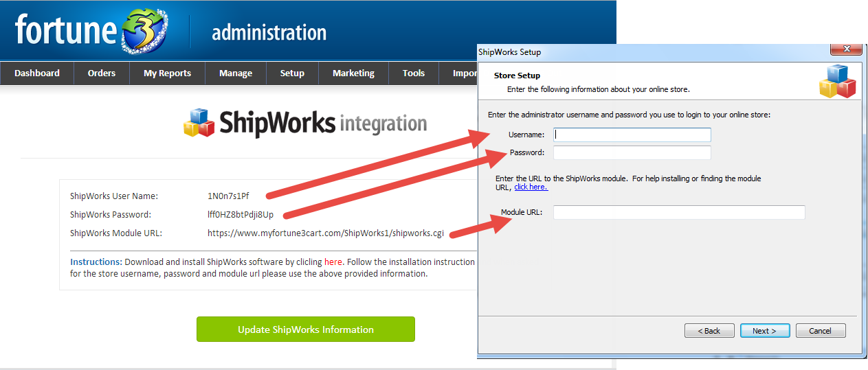Click the 'Store Setup' heading in dialog
Image resolution: width=868 pixels, height=370 pixels.
click(517, 76)
